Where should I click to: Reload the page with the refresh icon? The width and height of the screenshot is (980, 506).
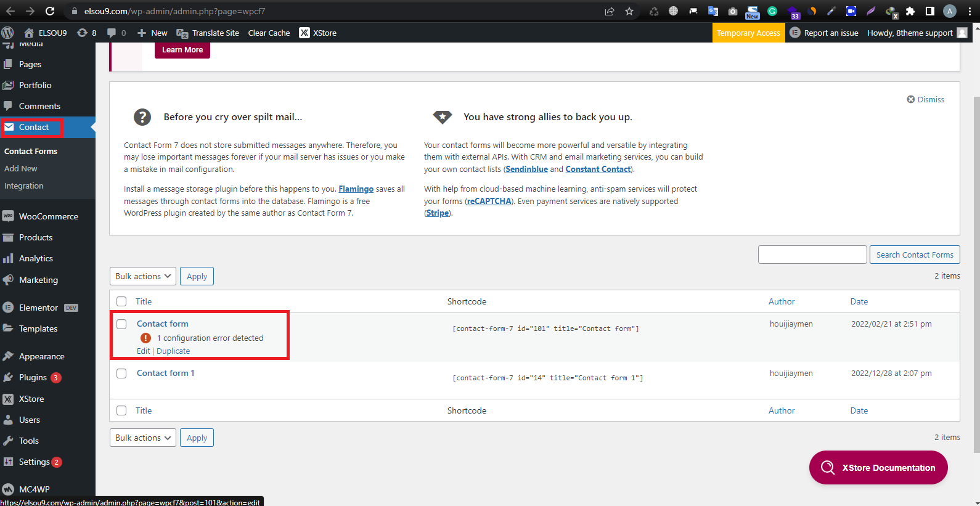click(51, 11)
